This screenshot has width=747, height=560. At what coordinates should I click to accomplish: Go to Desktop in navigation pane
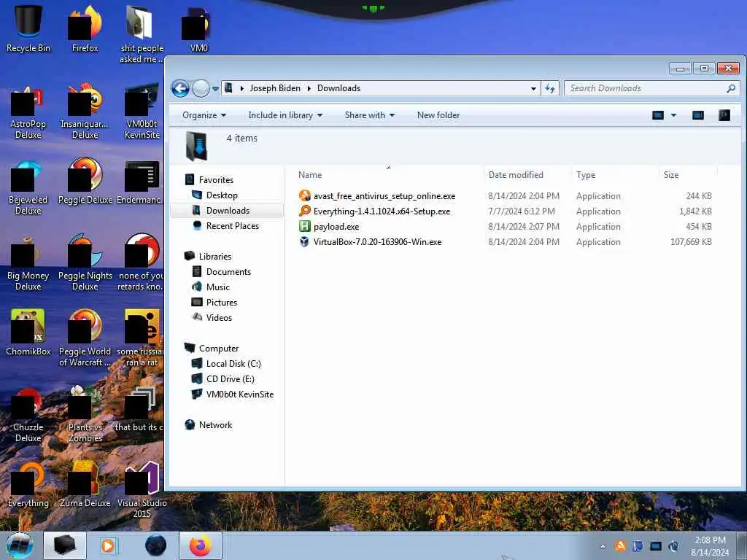(x=222, y=195)
